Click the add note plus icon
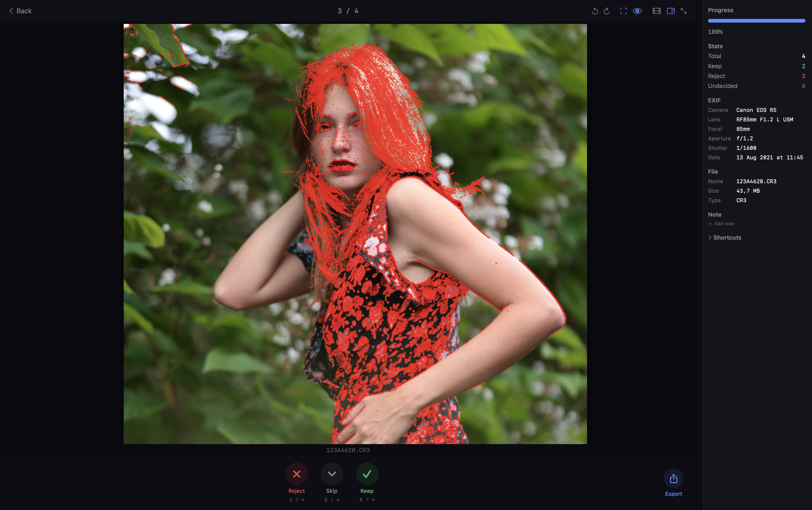The height and width of the screenshot is (510, 812). tap(710, 223)
